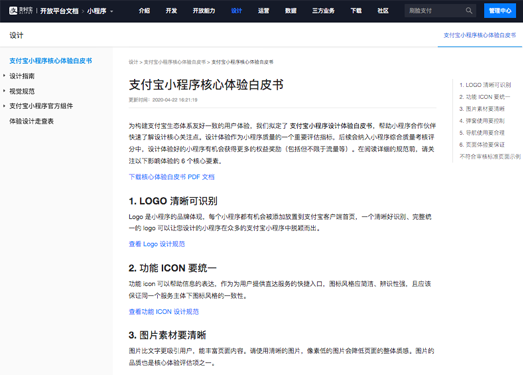Jump to 6. 页面体验要保证 in the outline

[x=482, y=144]
